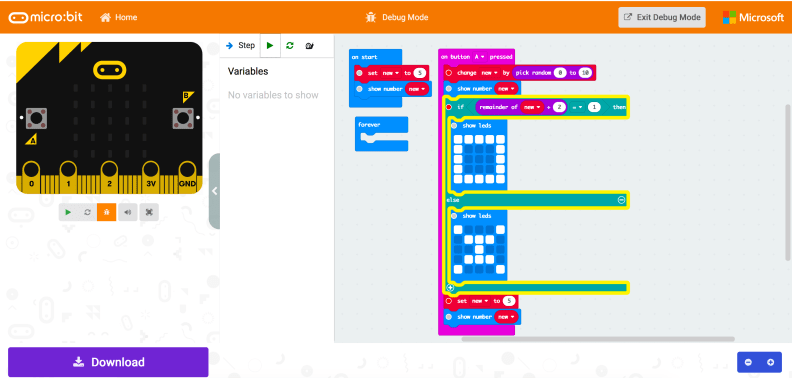
Task: Click the Step debugger button
Action: (240, 45)
